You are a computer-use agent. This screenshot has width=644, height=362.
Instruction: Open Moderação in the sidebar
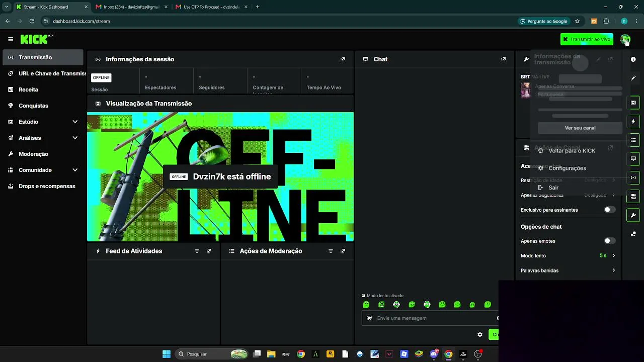pos(43,154)
